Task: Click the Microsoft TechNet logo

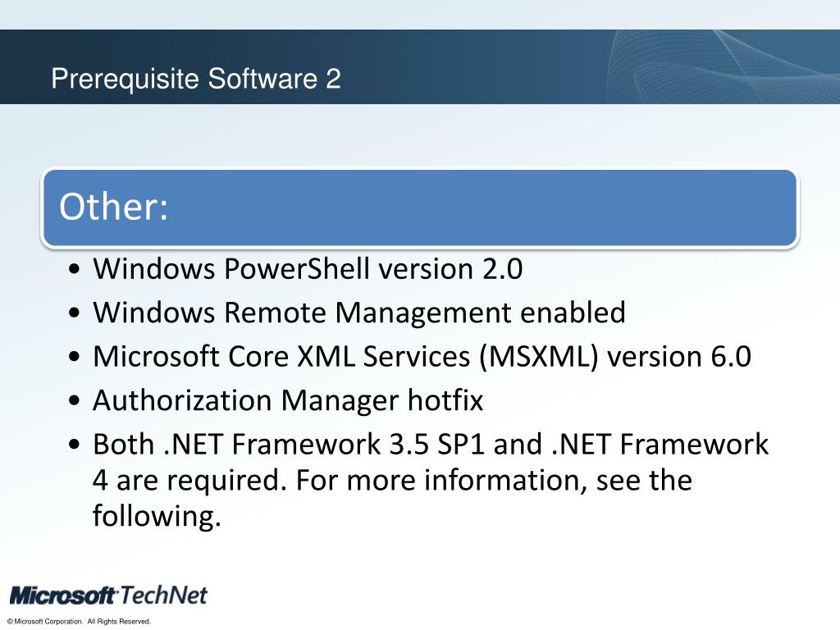Action: pos(108,595)
